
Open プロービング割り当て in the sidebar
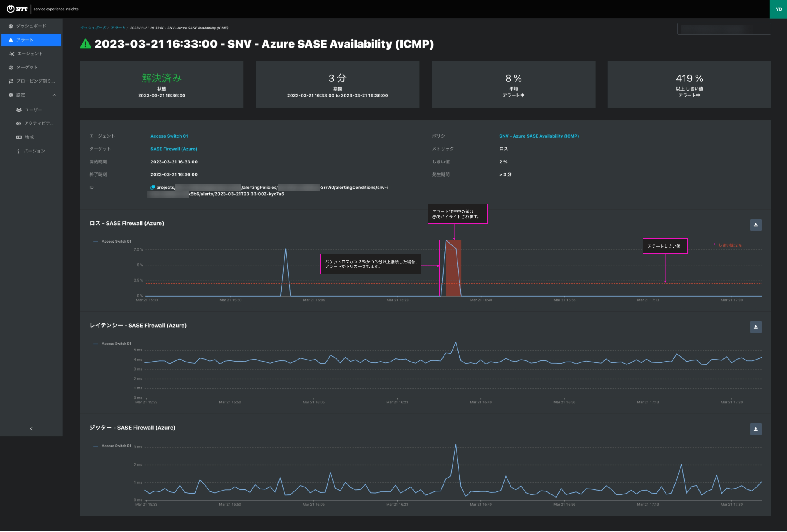[31, 81]
